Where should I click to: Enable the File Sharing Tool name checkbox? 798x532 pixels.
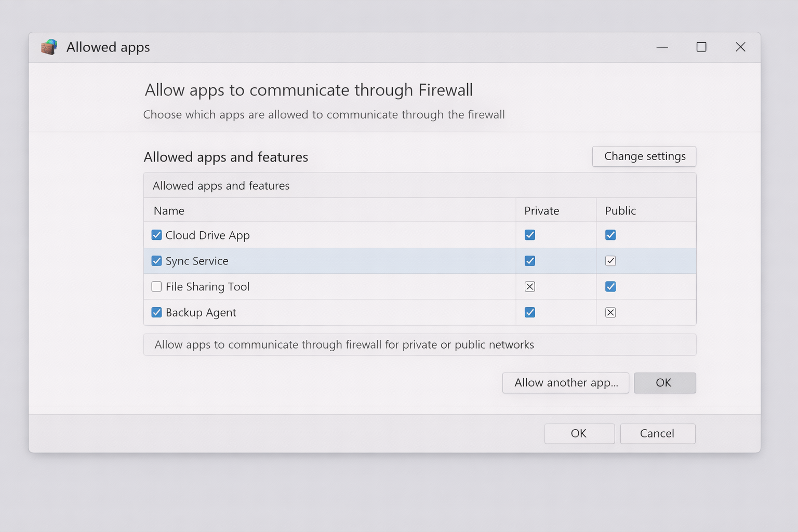pos(156,287)
